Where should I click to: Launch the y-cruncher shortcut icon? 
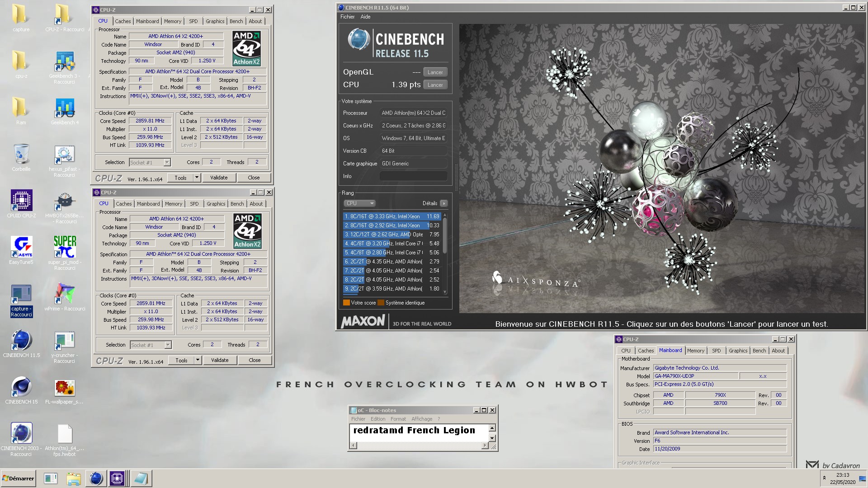[64, 347]
